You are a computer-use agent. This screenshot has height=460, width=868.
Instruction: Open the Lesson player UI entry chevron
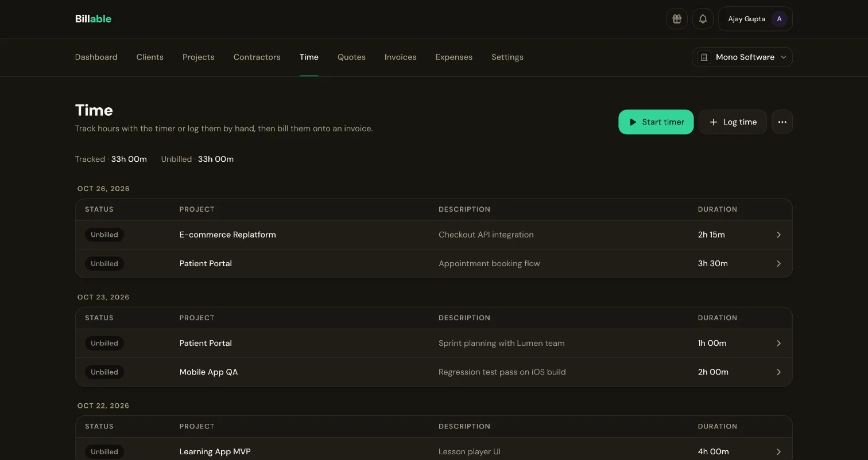click(x=778, y=451)
